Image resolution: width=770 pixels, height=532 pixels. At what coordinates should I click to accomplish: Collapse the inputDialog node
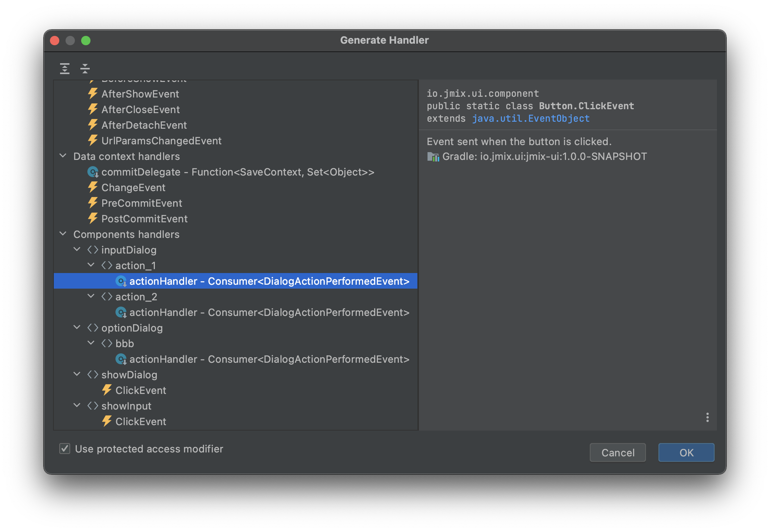click(77, 249)
